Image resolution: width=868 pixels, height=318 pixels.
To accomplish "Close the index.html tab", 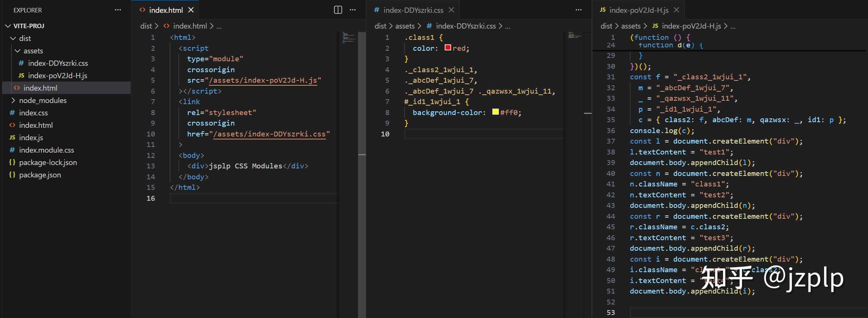I will pos(191,10).
